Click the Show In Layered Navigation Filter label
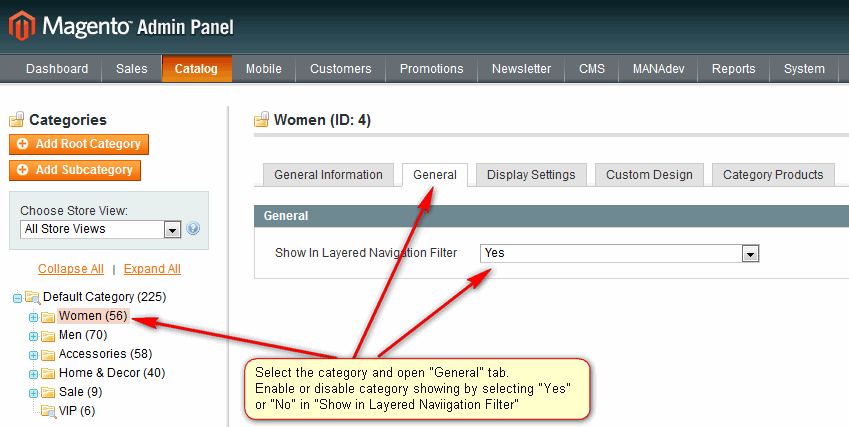Image resolution: width=849 pixels, height=427 pixels. (x=366, y=253)
